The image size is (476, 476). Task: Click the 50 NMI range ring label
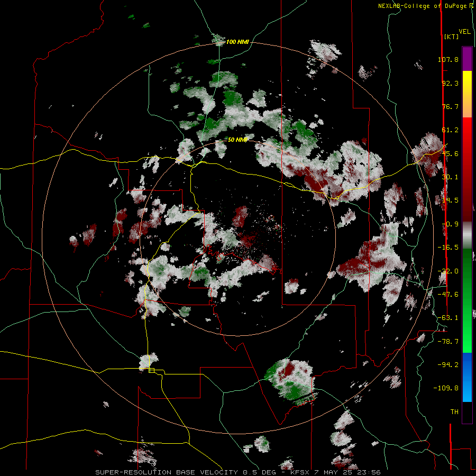237,140
